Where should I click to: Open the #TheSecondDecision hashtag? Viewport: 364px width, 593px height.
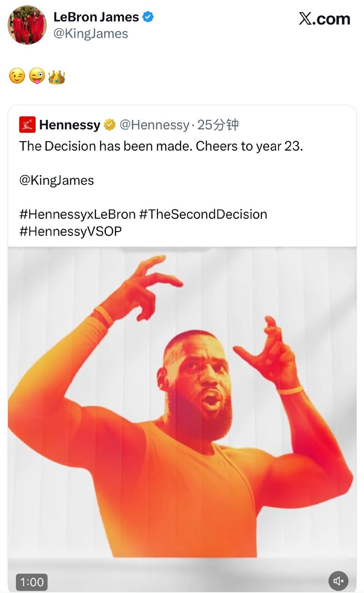coord(203,214)
